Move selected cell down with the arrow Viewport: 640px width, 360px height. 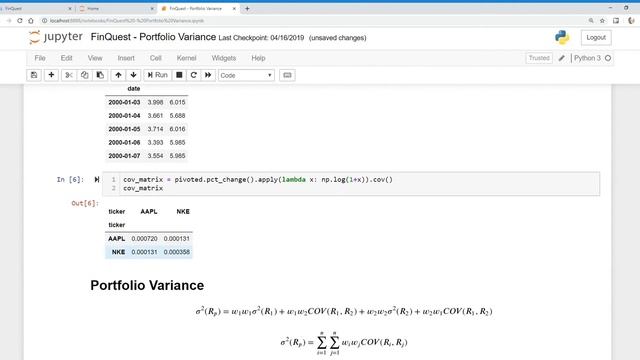[133, 75]
